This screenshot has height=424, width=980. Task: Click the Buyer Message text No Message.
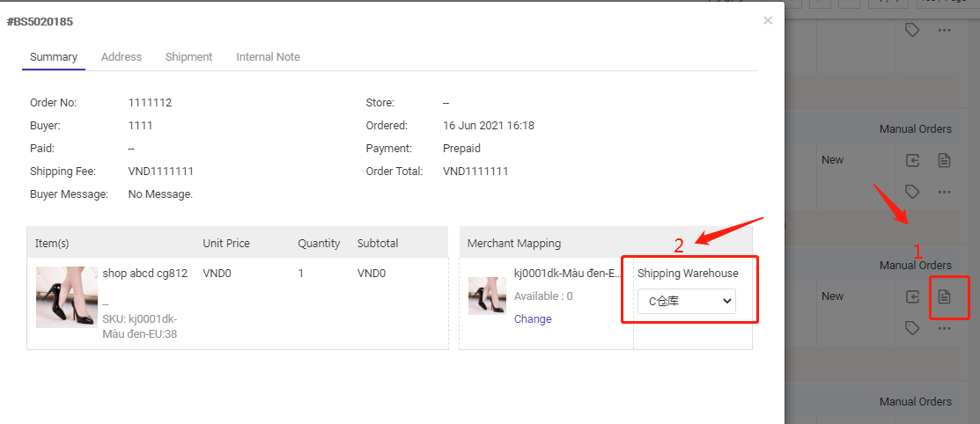pyautogui.click(x=160, y=194)
